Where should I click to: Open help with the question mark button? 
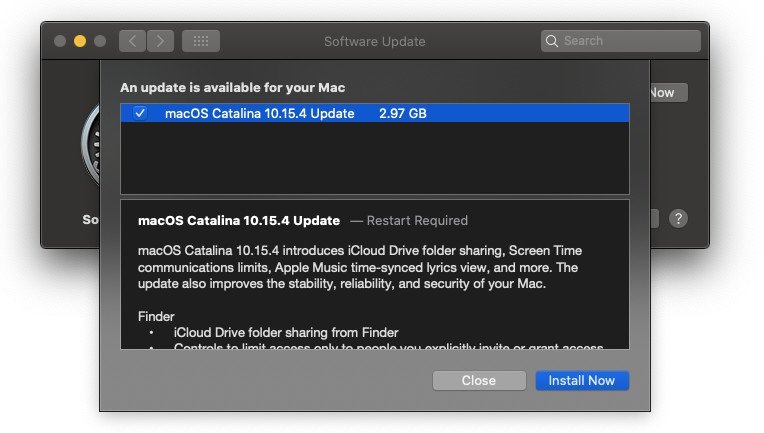[x=678, y=219]
